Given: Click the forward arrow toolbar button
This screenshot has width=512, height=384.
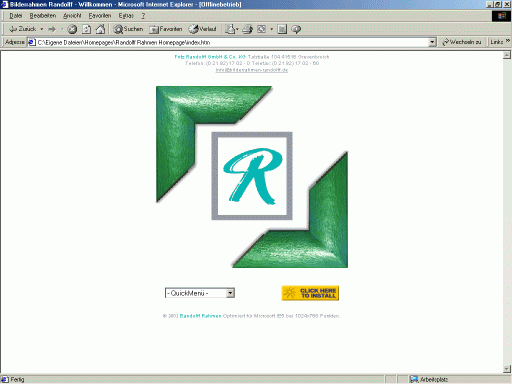Looking at the screenshot, I should (x=52, y=29).
